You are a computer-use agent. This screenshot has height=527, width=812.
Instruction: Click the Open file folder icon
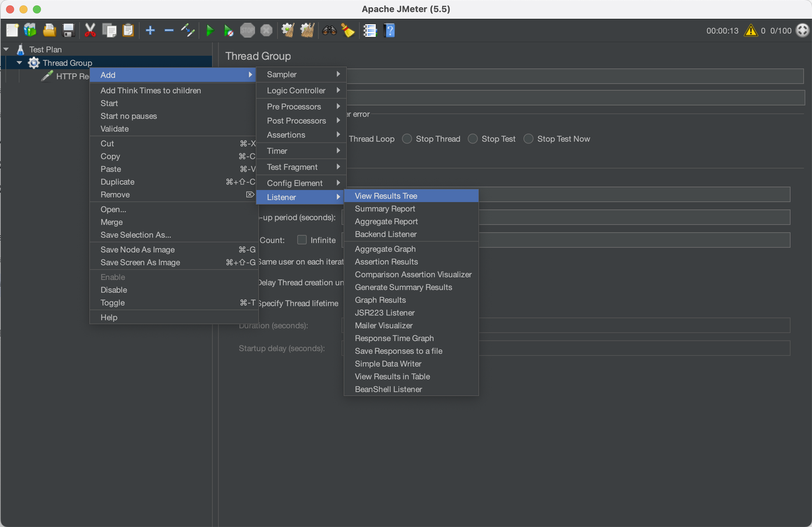[49, 30]
